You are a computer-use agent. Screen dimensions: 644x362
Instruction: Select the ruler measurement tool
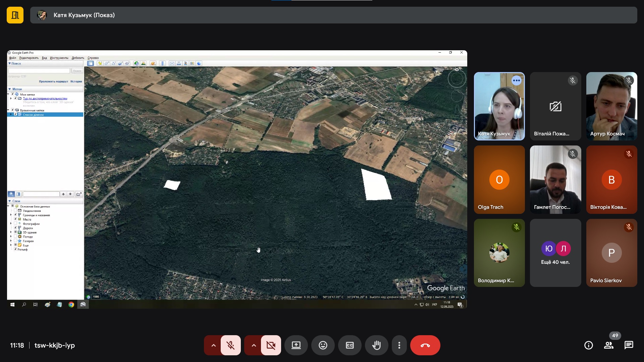pyautogui.click(x=163, y=63)
